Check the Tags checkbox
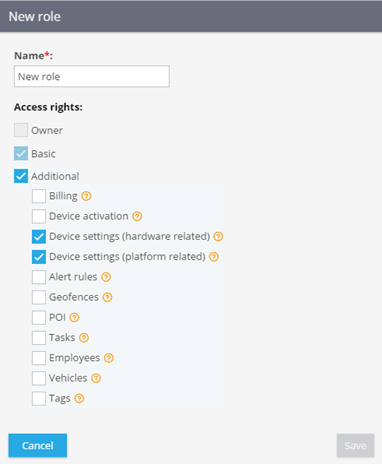Screen dimensions: 382x464 pos(39,399)
